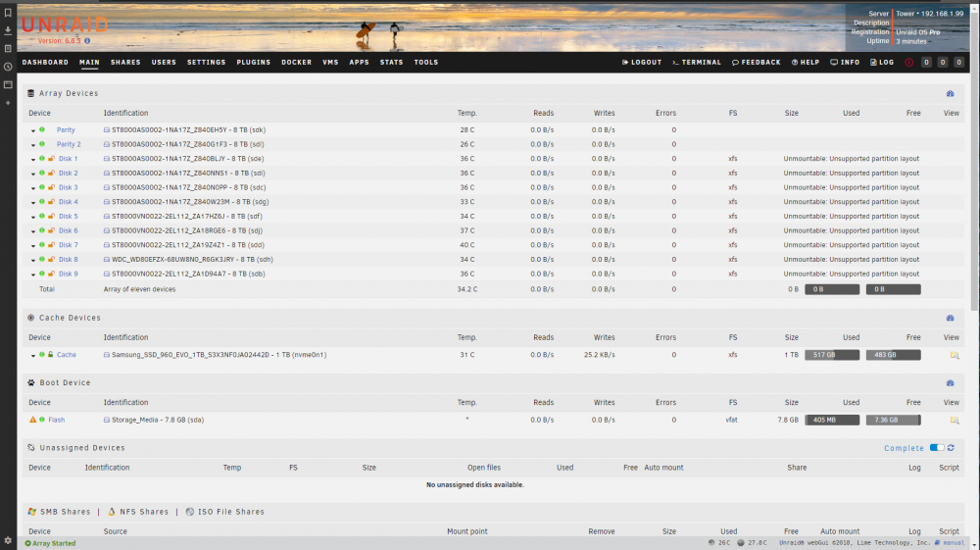This screenshot has width=980, height=550.
Task: Refresh the Unassigned Devices list
Action: (x=951, y=447)
